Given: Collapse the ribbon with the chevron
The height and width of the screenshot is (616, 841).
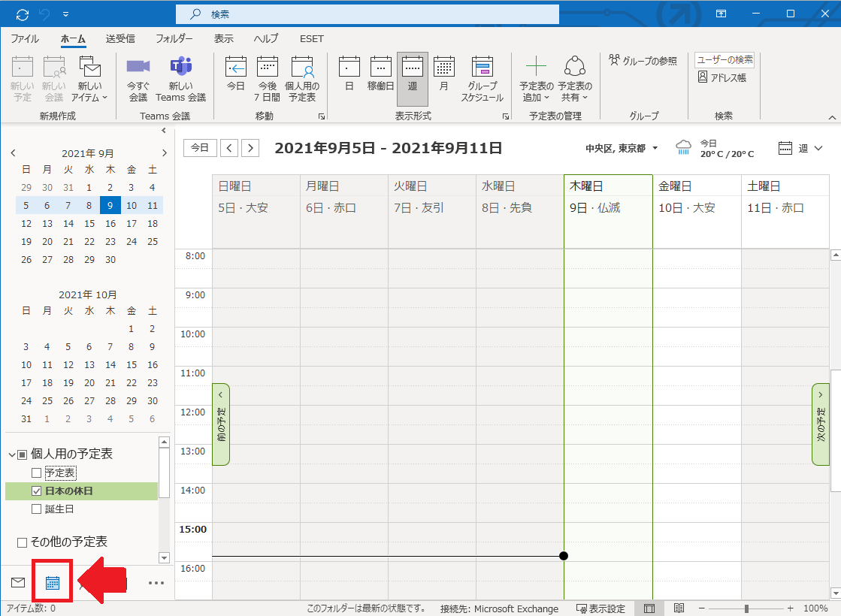Looking at the screenshot, I should click(832, 117).
